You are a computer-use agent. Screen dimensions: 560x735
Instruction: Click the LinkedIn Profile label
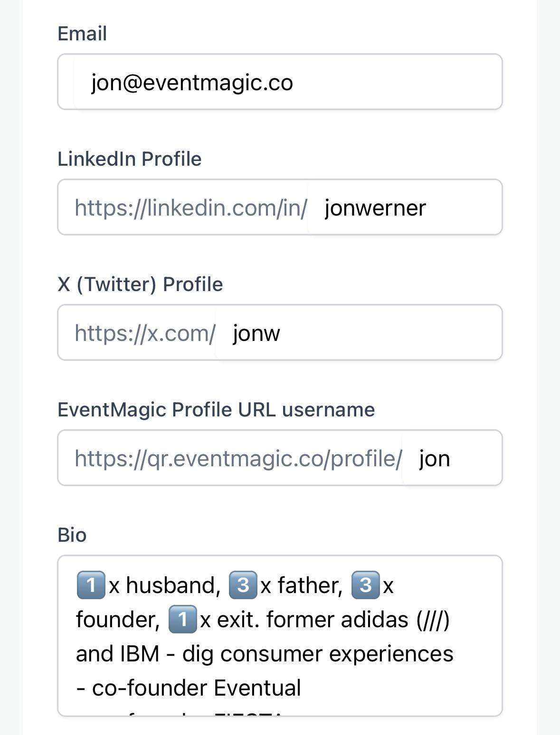point(129,159)
